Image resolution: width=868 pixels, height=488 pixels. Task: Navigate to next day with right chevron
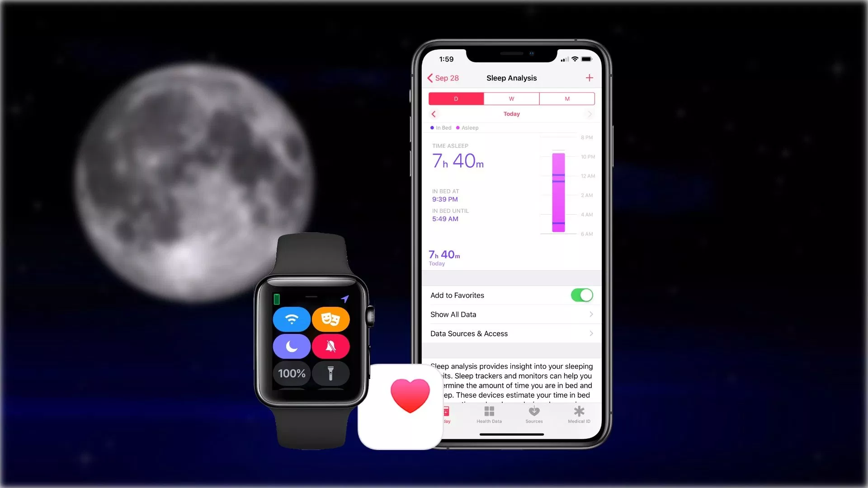click(x=589, y=114)
